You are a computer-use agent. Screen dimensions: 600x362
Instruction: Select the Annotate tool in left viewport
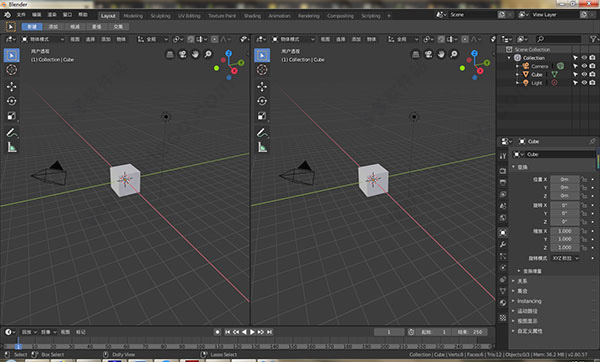[x=11, y=132]
